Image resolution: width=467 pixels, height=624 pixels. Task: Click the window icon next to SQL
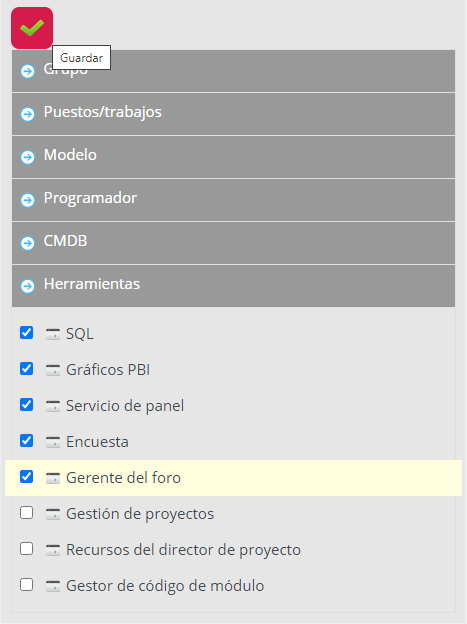(x=53, y=333)
